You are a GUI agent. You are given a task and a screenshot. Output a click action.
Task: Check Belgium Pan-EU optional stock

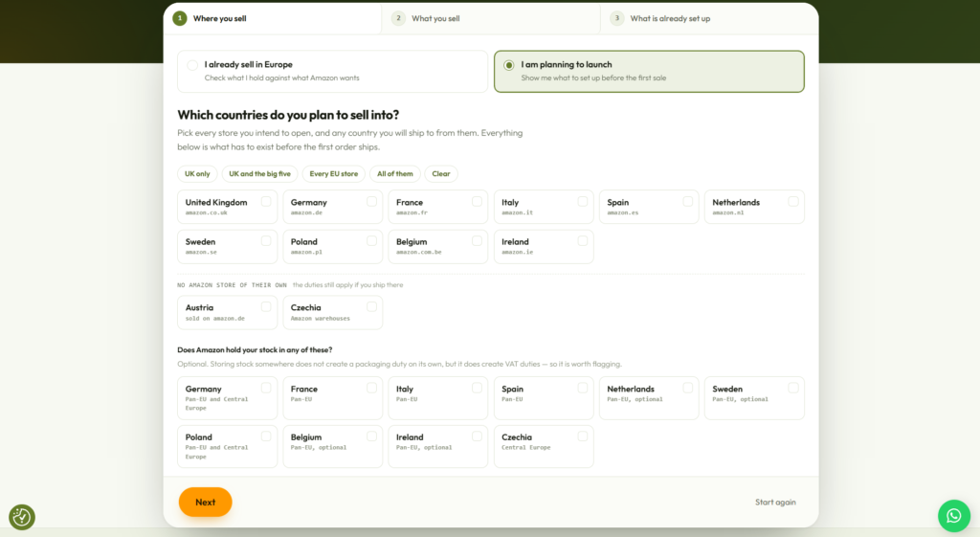tap(332, 446)
